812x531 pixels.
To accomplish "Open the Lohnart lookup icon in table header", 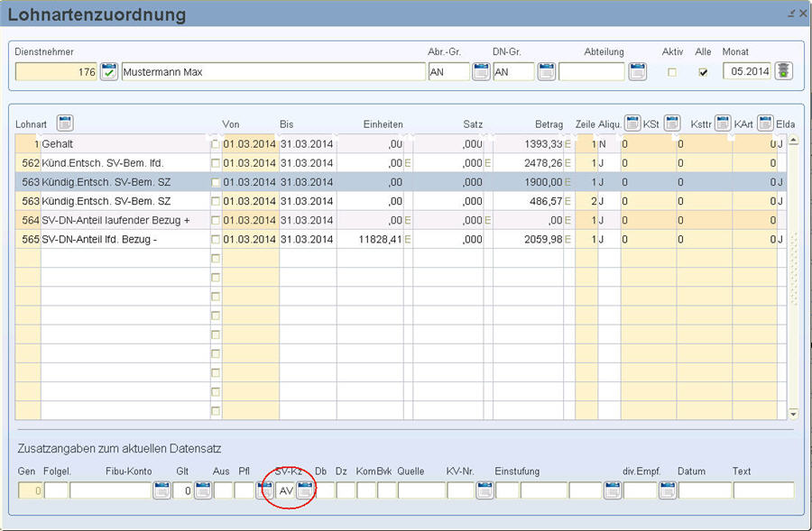I will [65, 124].
